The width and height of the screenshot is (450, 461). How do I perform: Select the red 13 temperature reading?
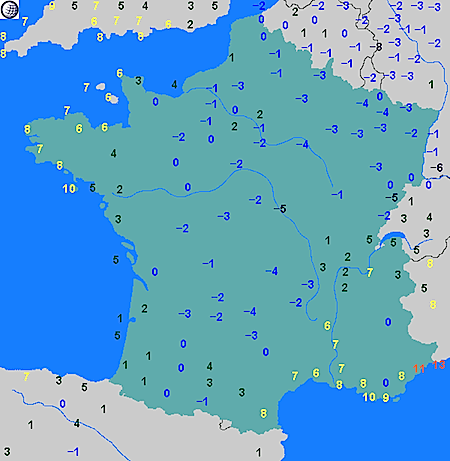439,365
